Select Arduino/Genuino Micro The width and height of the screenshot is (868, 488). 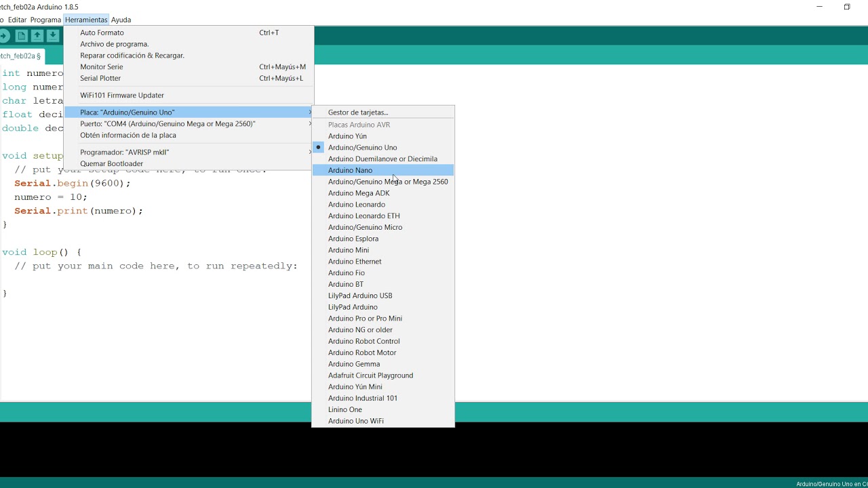pos(383,228)
